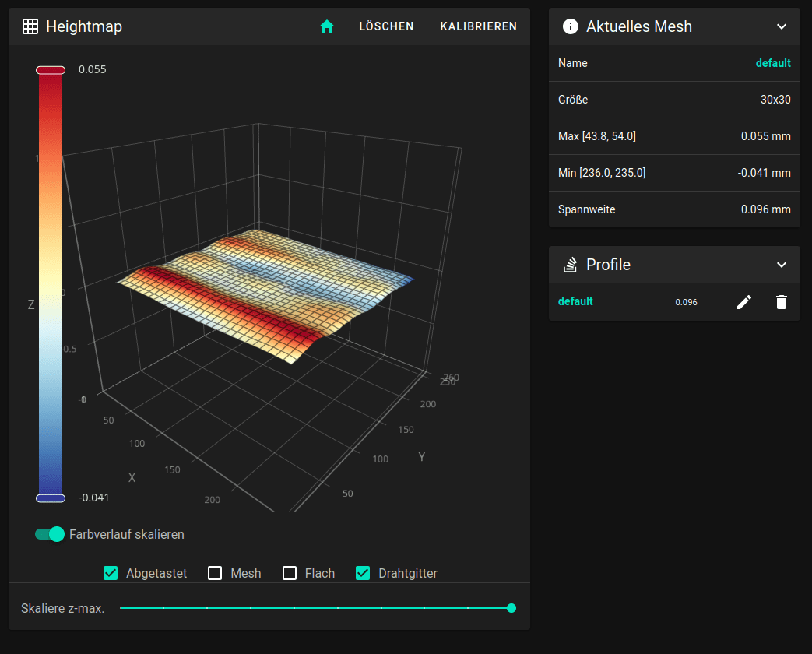
Task: Click the Größe value '30x30'
Action: pyautogui.click(x=775, y=100)
